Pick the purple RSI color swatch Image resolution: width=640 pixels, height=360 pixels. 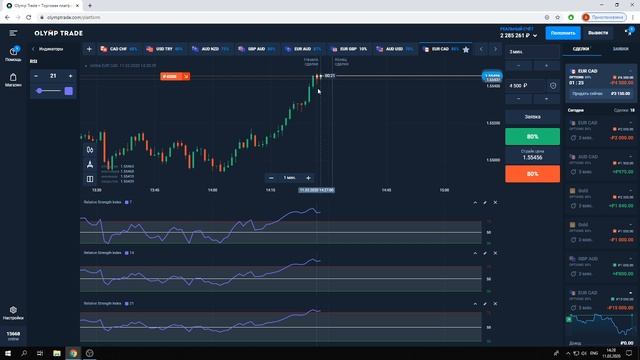pyautogui.click(x=69, y=91)
